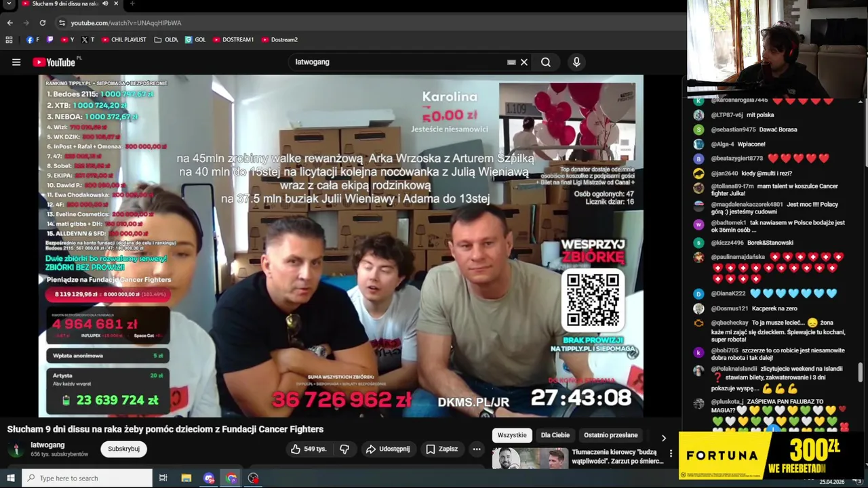Viewport: 868px width, 488px height.
Task: Open the OBS taskbar icon
Action: click(x=254, y=479)
